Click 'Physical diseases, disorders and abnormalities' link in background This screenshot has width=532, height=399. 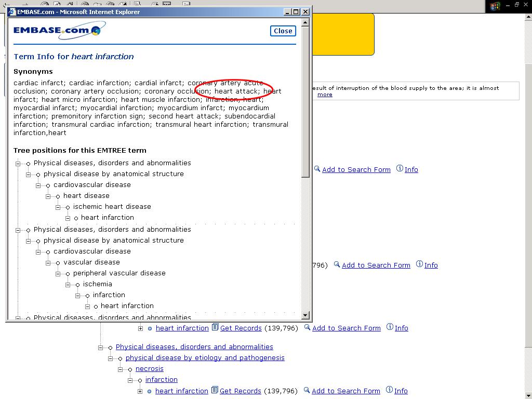194,347
